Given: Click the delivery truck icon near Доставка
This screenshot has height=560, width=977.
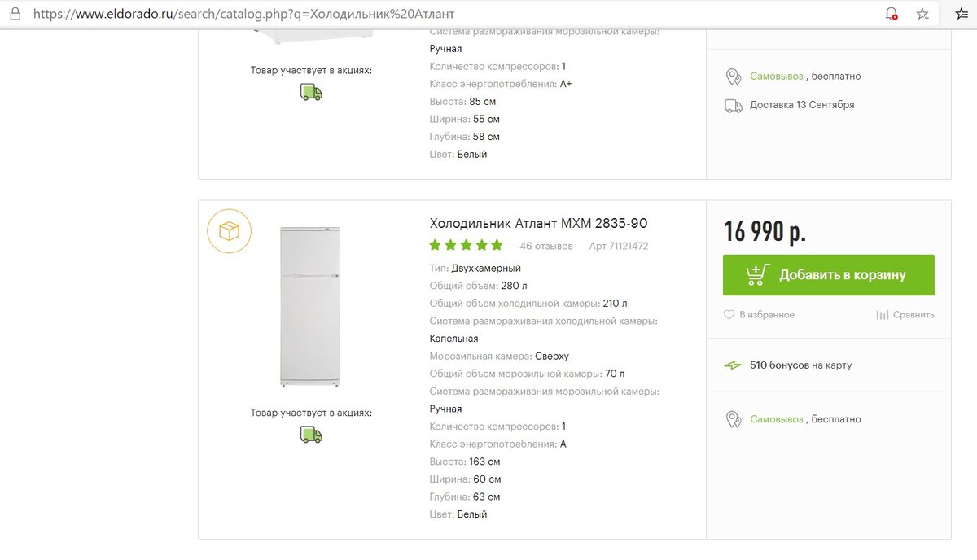Looking at the screenshot, I should pyautogui.click(x=734, y=106).
